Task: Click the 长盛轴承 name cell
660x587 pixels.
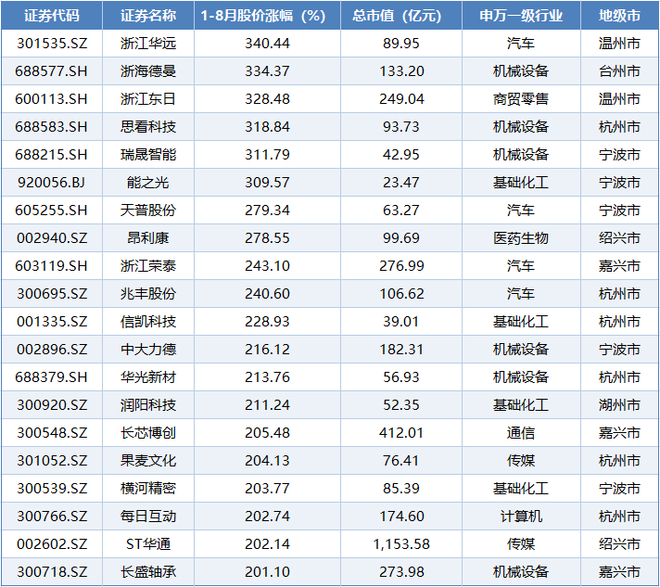Action: tap(148, 571)
